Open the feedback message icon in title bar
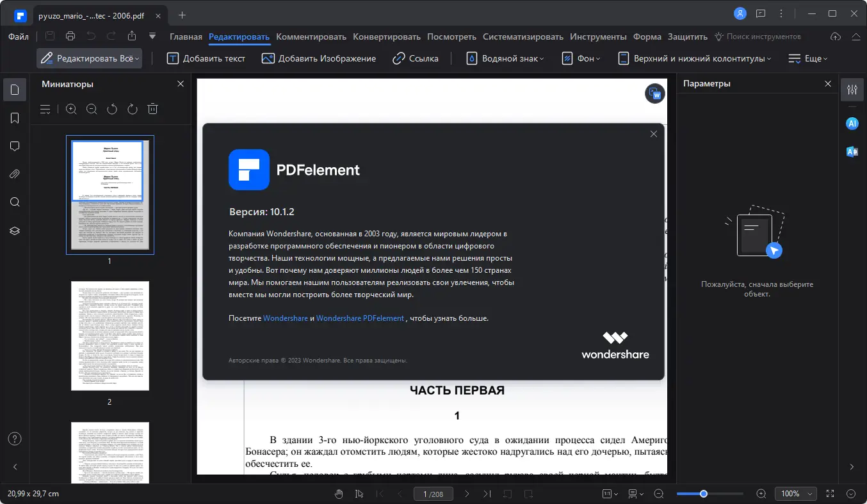The width and height of the screenshot is (867, 504). [761, 13]
